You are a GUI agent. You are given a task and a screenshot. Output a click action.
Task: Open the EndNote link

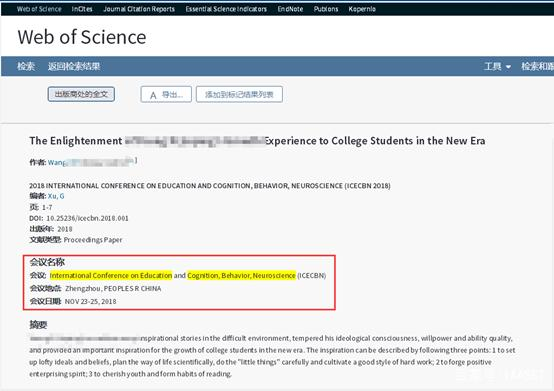pos(290,9)
